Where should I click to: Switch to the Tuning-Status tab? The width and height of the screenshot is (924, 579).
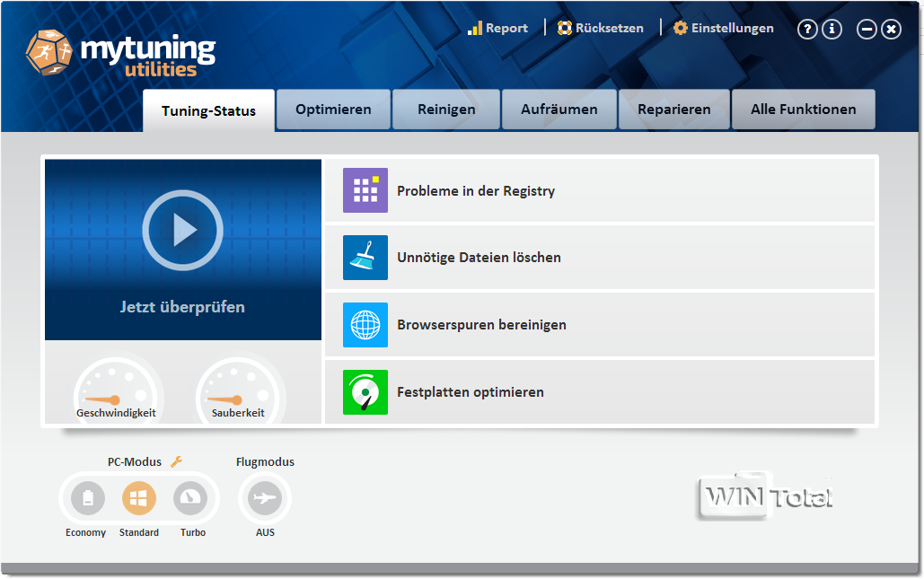[208, 110]
